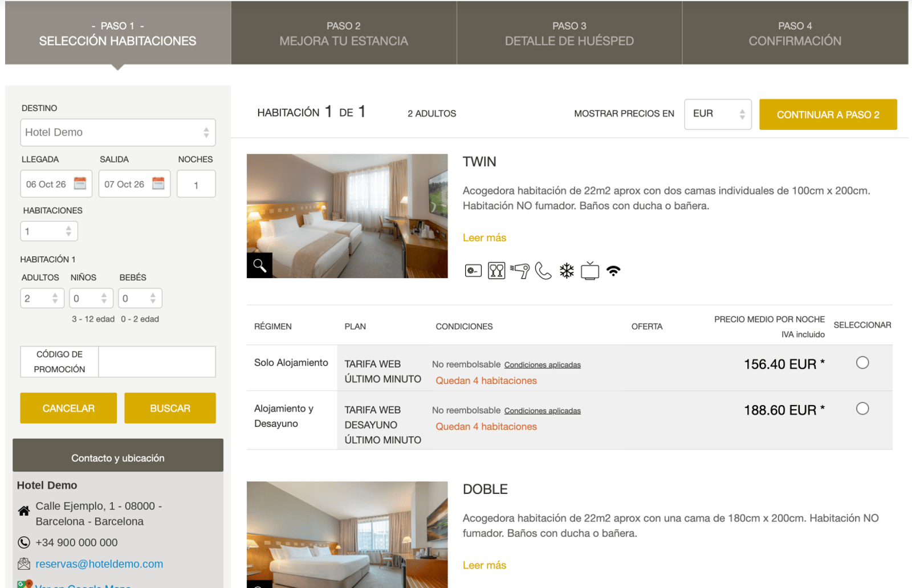Click the telephone amenity icon in Twin room
Viewport: 912px width, 588px height.
(x=543, y=271)
